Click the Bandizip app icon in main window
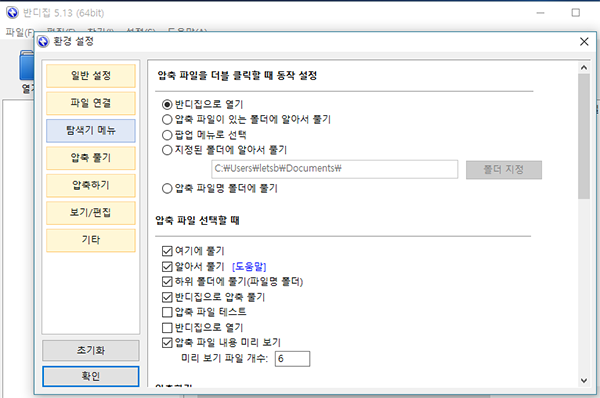 pos(12,13)
